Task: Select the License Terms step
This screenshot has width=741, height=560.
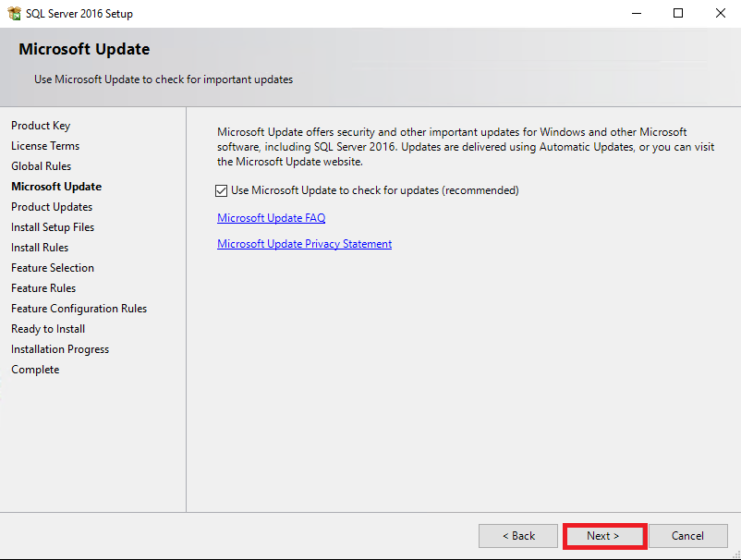Action: click(45, 146)
